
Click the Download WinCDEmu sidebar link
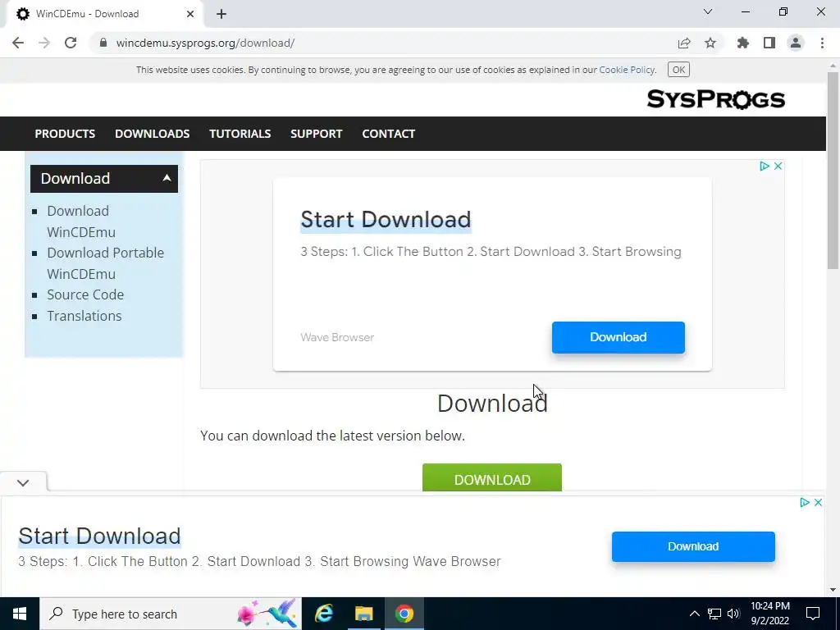pos(81,221)
